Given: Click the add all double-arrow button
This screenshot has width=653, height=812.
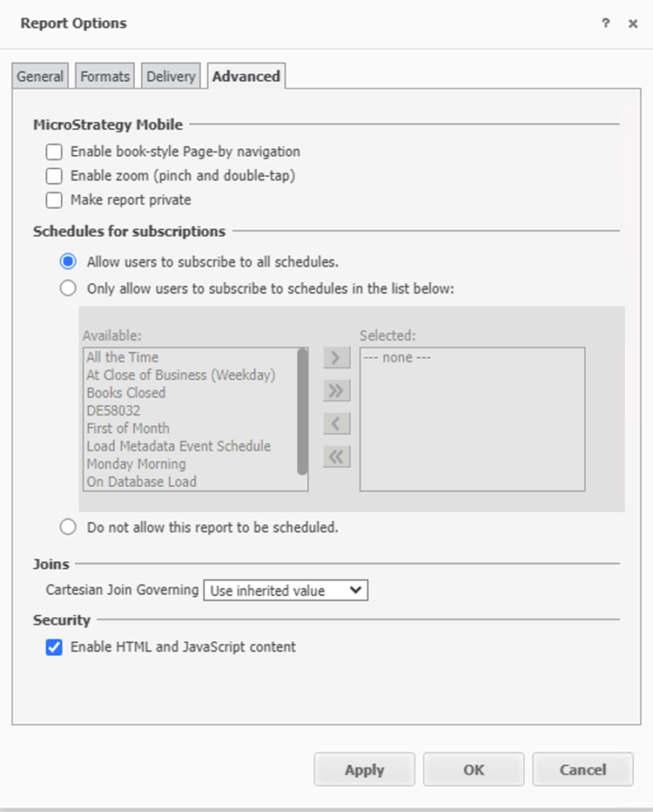Looking at the screenshot, I should point(336,390).
